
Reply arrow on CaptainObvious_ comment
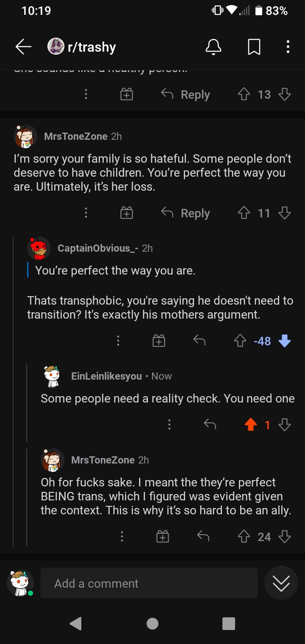(x=199, y=340)
